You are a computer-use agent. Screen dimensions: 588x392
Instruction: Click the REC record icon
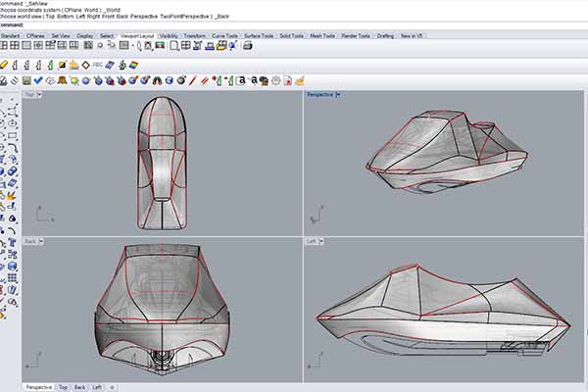(x=98, y=64)
